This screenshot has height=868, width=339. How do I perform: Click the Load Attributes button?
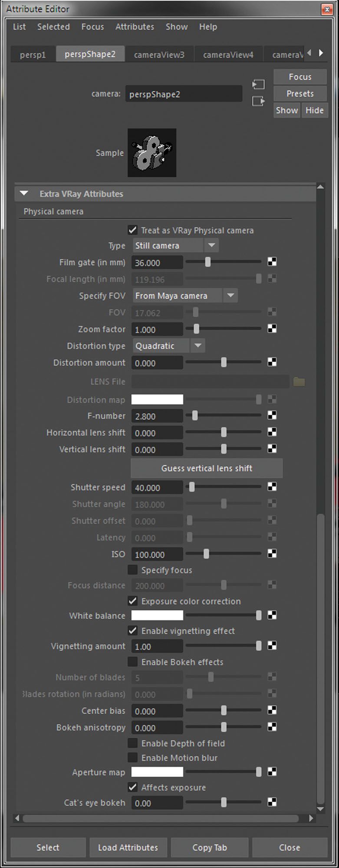(x=128, y=848)
